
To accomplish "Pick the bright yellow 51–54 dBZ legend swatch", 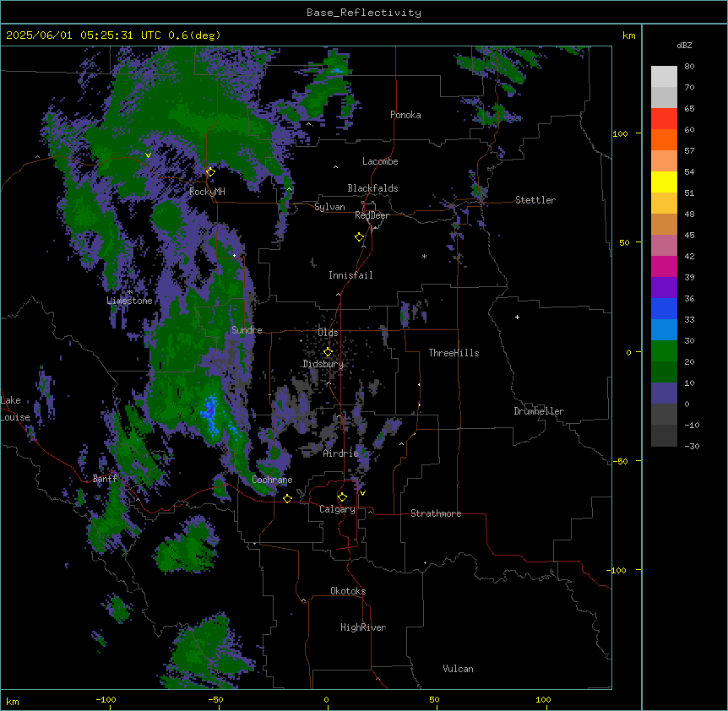I will coord(664,182).
